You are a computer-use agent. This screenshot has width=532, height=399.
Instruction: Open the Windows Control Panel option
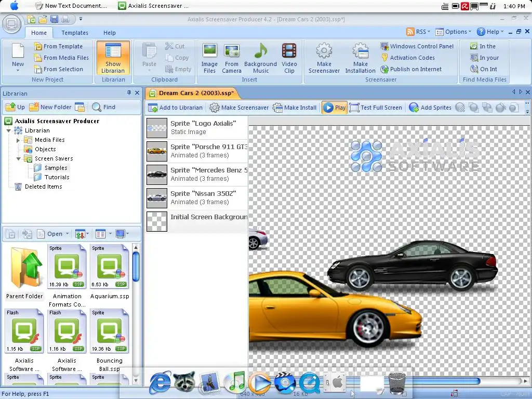(x=417, y=46)
